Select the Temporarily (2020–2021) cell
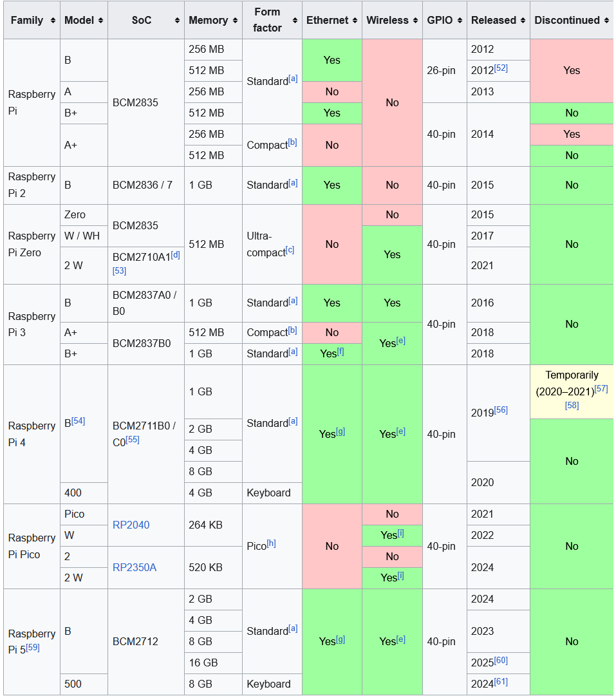This screenshot has height=696, width=616. click(x=572, y=391)
